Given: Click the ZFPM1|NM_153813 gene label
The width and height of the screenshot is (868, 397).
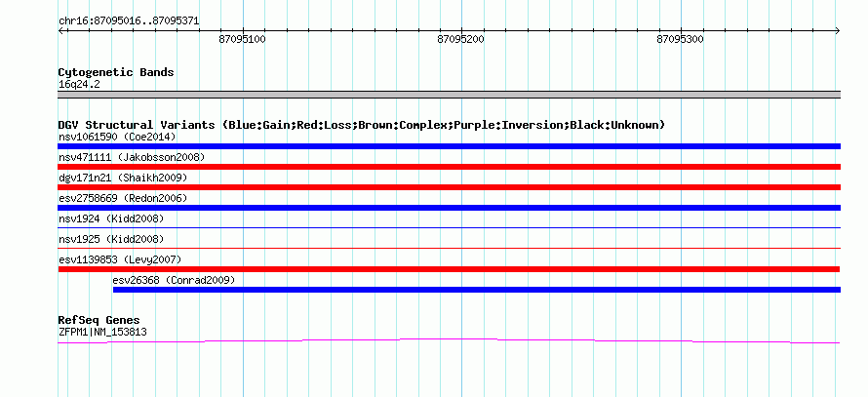Looking at the screenshot, I should [x=102, y=333].
